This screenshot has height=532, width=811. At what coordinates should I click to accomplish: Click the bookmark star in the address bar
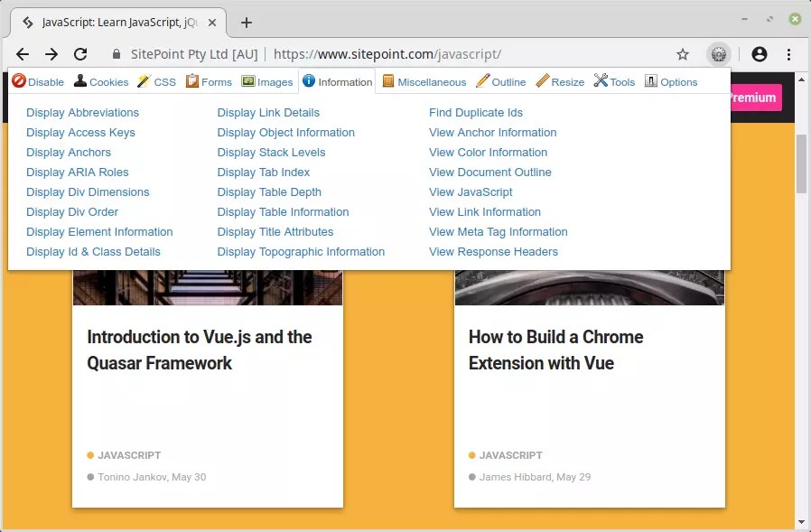(684, 54)
